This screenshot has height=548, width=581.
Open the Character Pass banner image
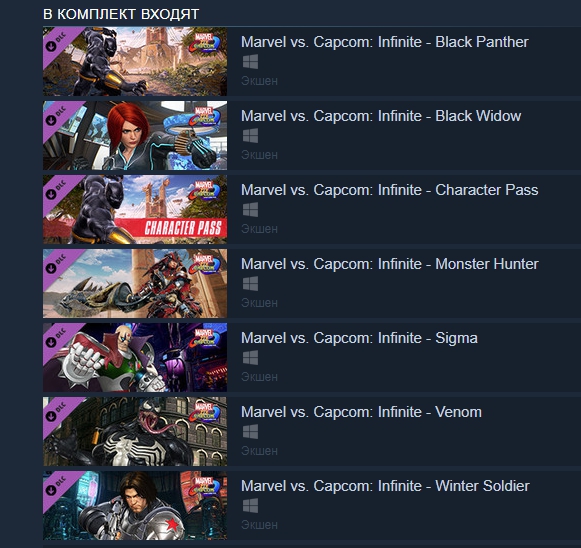[135, 210]
